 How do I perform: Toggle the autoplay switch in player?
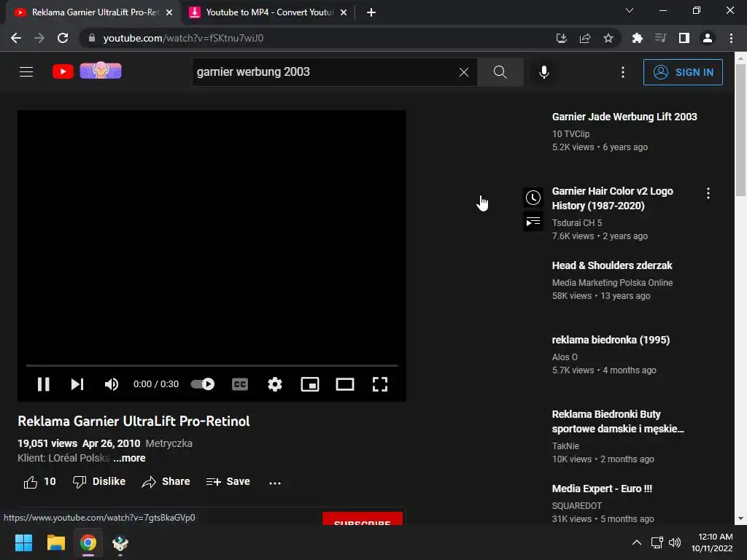[x=203, y=384]
